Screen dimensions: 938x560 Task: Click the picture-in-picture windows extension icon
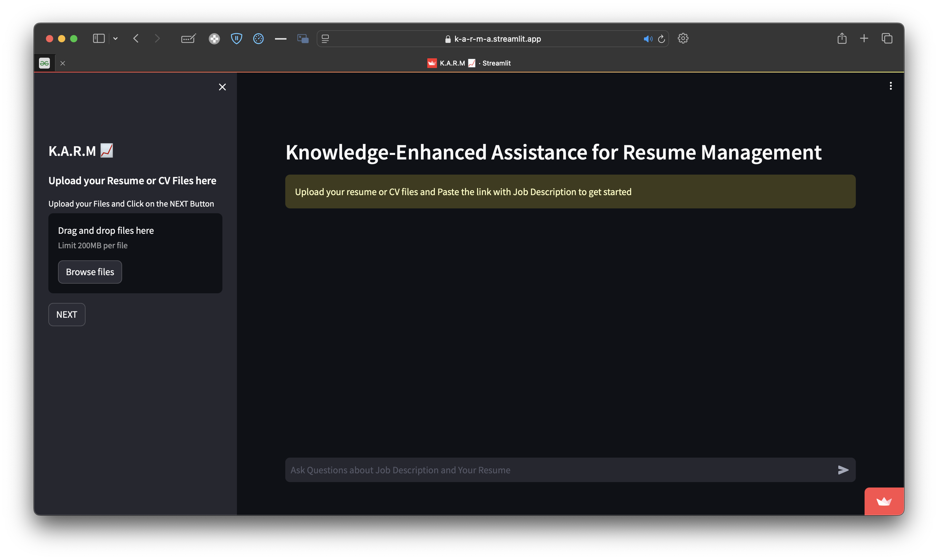coord(303,38)
